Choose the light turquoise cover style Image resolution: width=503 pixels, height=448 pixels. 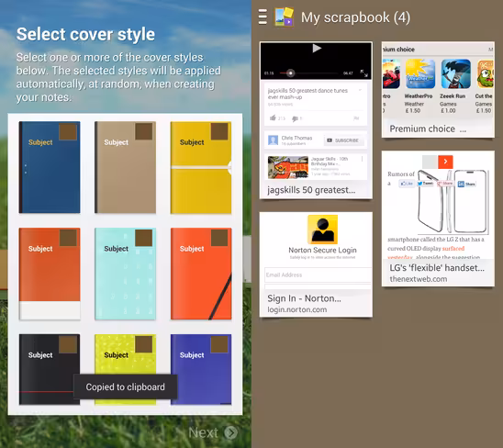(126, 274)
